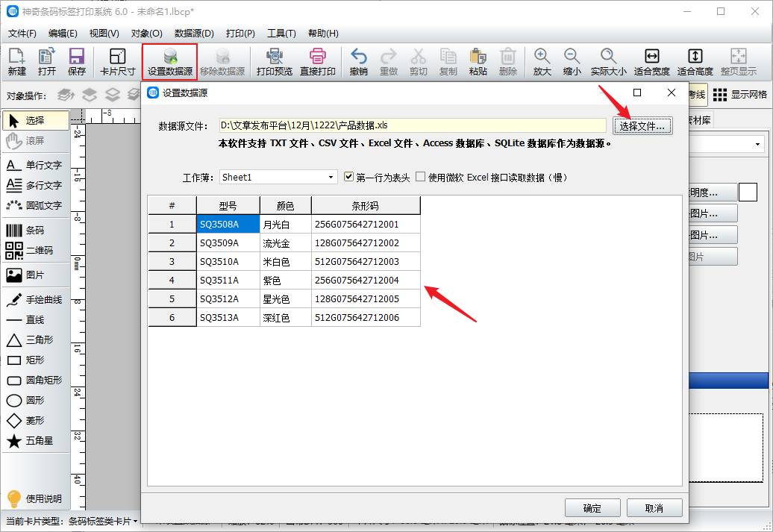
Task: Open the 工具(T) menu
Action: pyautogui.click(x=281, y=34)
